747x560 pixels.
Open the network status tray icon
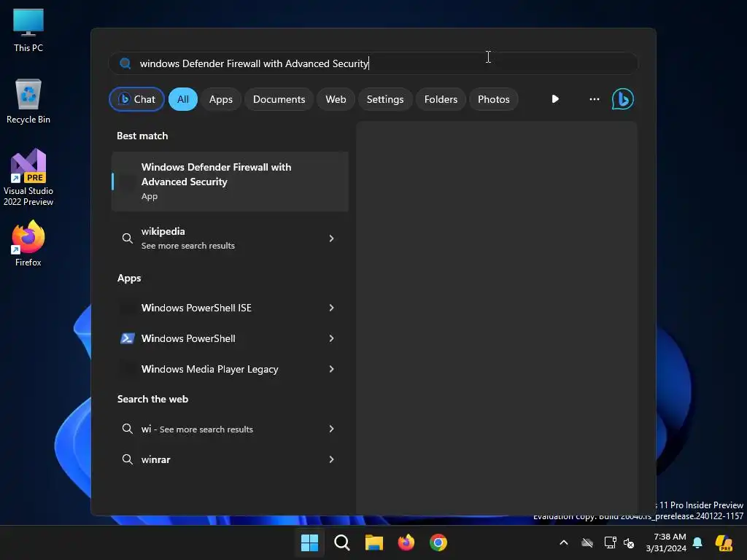[610, 542]
